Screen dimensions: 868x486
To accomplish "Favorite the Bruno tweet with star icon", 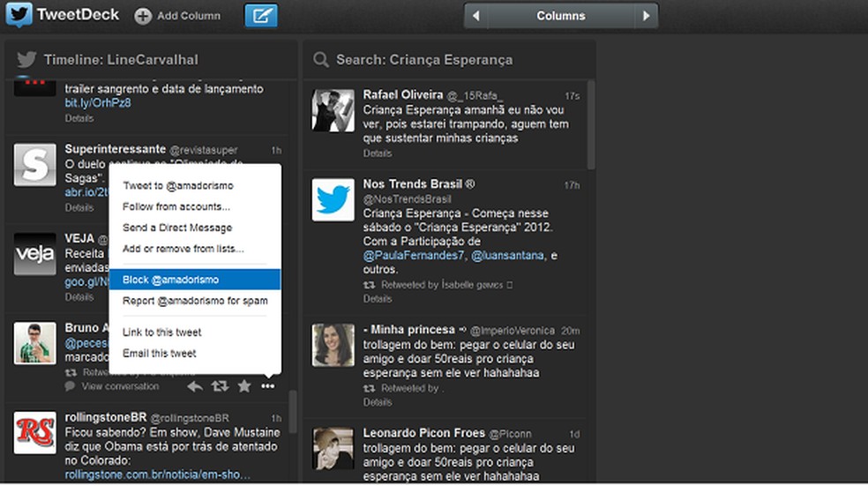I will (244, 385).
